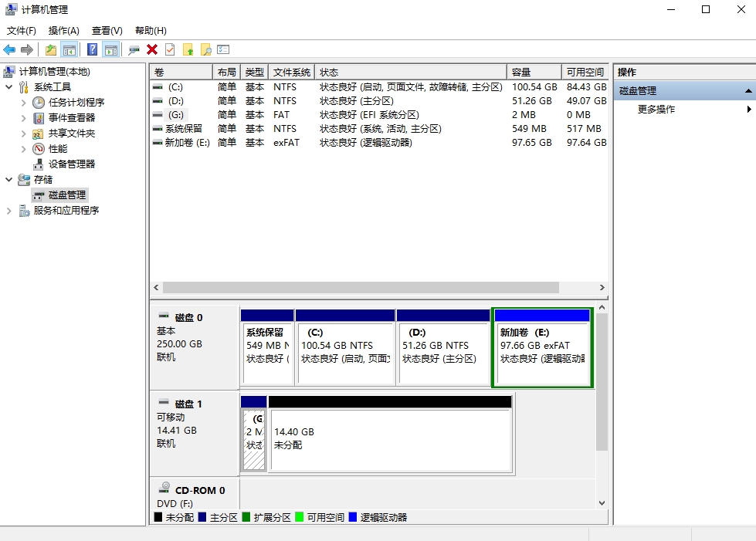The width and height of the screenshot is (756, 541).
Task: Toggle the action pane toolbar icon
Action: (111, 49)
